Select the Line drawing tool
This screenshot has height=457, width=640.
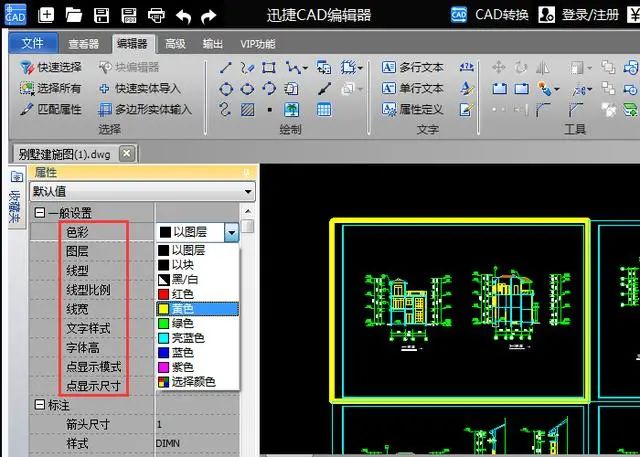click(x=226, y=67)
